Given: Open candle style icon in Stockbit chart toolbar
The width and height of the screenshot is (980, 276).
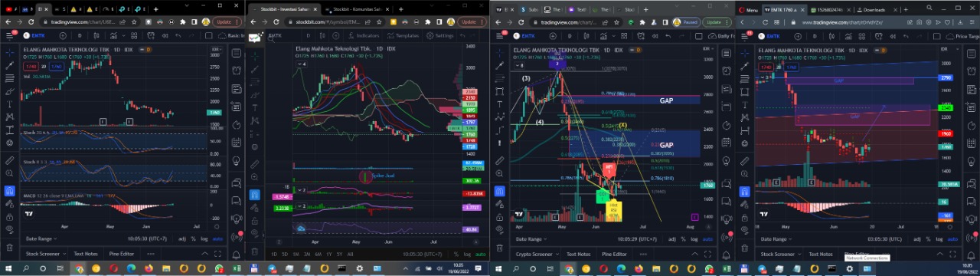Looking at the screenshot, I should coord(322,35).
